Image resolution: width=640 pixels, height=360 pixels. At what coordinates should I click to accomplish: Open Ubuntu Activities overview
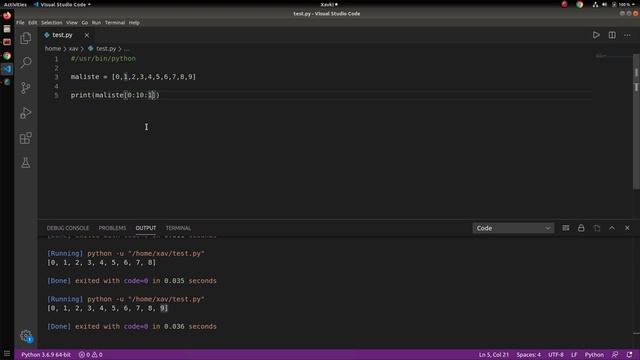[x=15, y=4]
